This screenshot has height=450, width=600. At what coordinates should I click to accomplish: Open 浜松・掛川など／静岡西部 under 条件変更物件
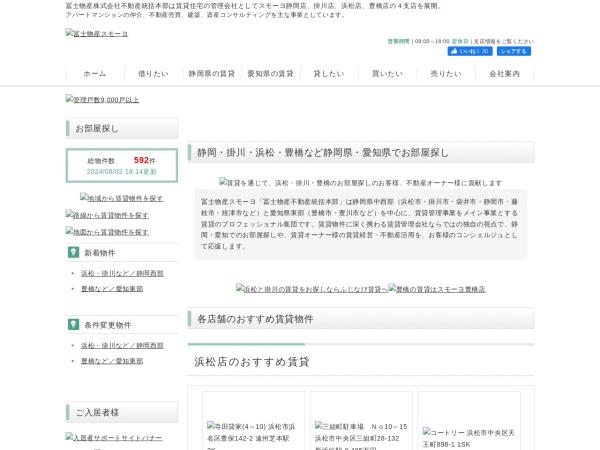122,346
